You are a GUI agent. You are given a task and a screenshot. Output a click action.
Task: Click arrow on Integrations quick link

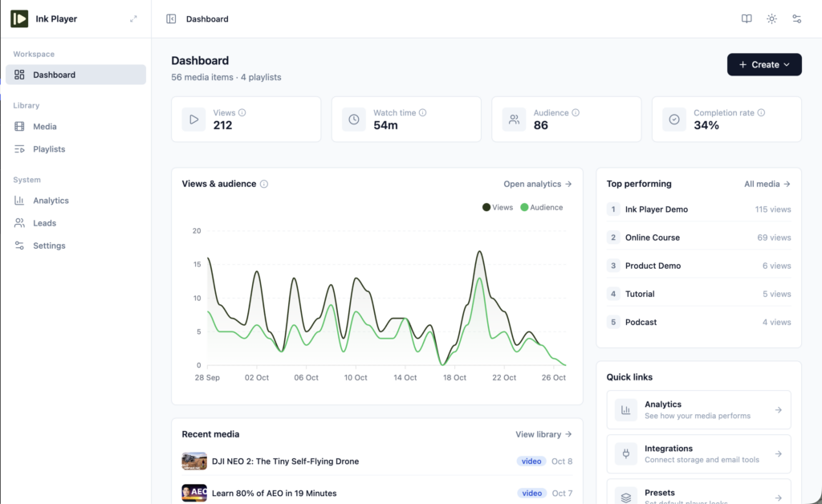coord(779,454)
